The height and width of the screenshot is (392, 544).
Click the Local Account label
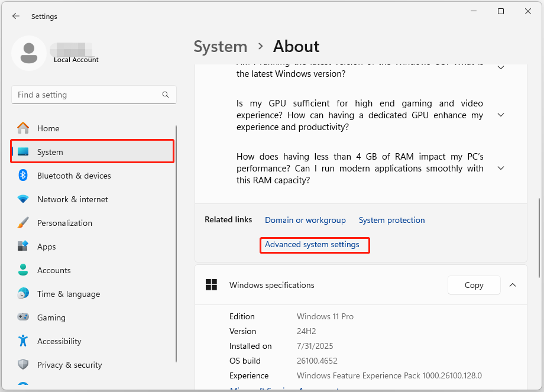[76, 60]
